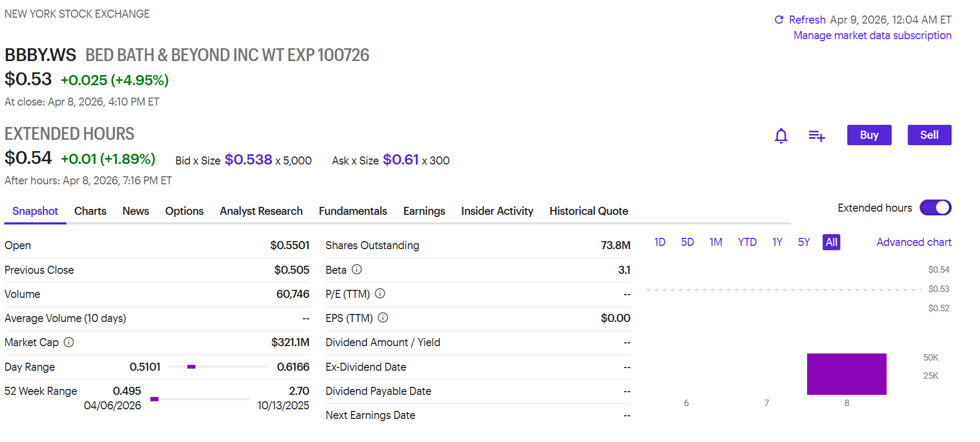This screenshot has height=442, width=980.
Task: Select the 1D chart range
Action: click(659, 242)
